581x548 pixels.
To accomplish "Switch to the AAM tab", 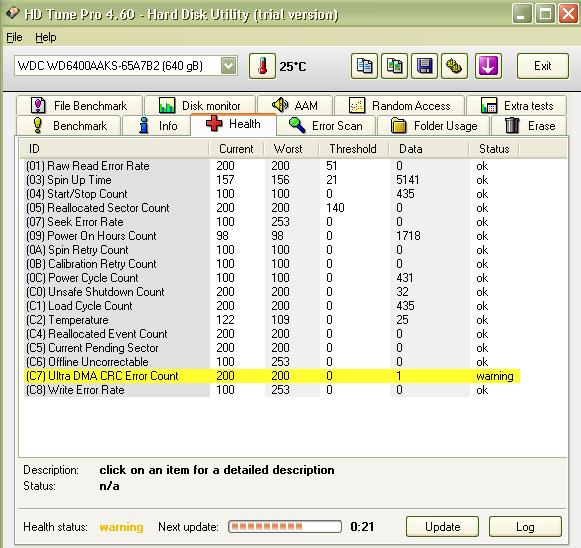I will coord(295,106).
